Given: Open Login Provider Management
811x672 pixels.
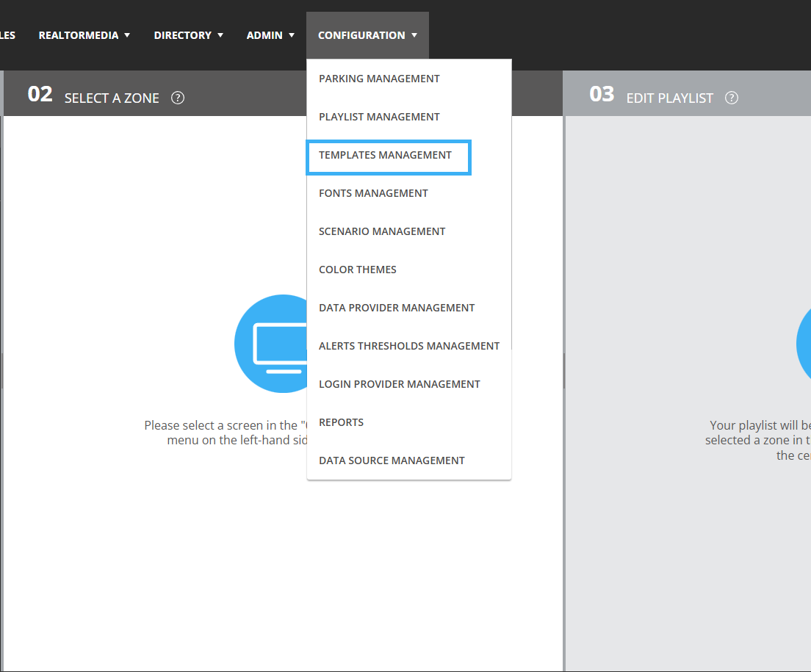Looking at the screenshot, I should point(400,384).
